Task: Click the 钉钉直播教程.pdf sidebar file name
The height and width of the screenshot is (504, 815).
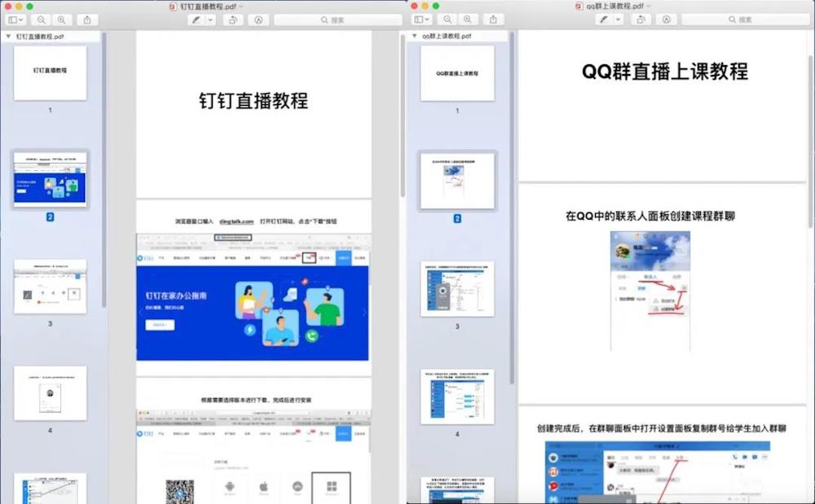Action: pos(40,37)
